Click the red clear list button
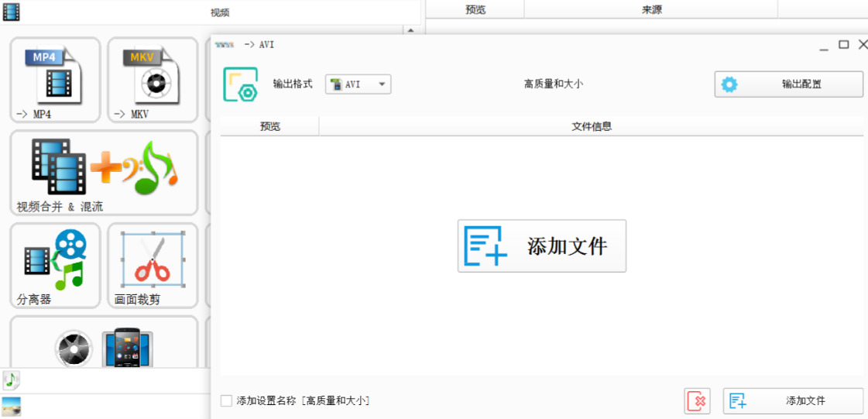 [x=698, y=400]
